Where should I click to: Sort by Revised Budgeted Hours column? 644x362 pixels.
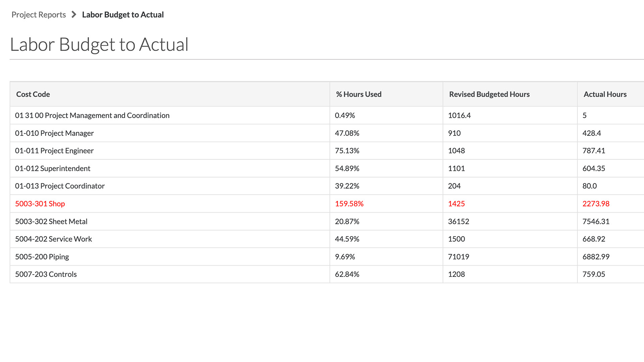pos(489,94)
